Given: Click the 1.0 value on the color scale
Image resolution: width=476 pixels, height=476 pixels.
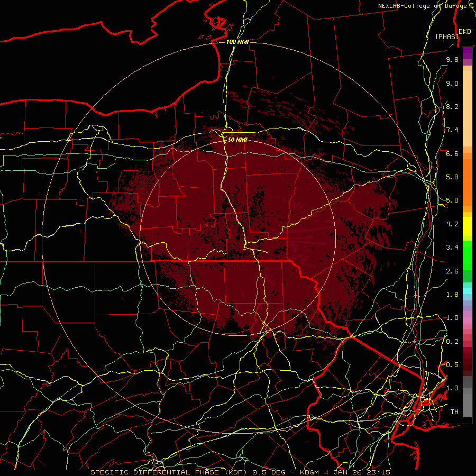Looking at the screenshot, I should pyautogui.click(x=452, y=318).
